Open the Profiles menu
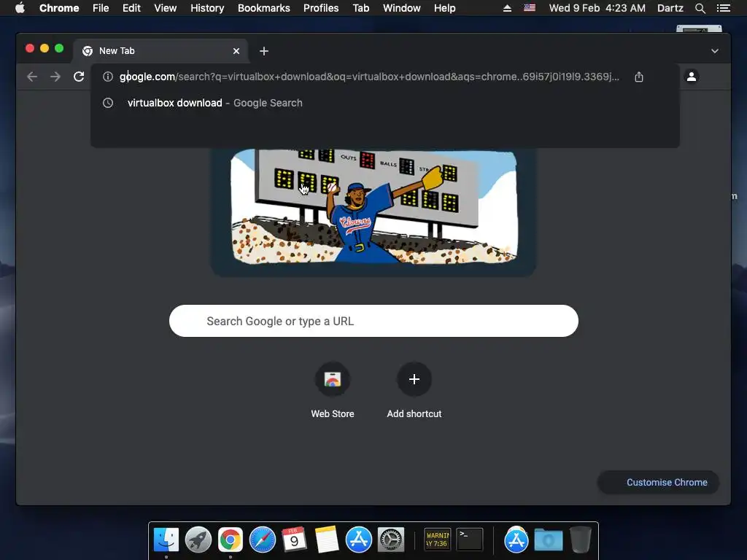The width and height of the screenshot is (747, 560). pos(321,8)
